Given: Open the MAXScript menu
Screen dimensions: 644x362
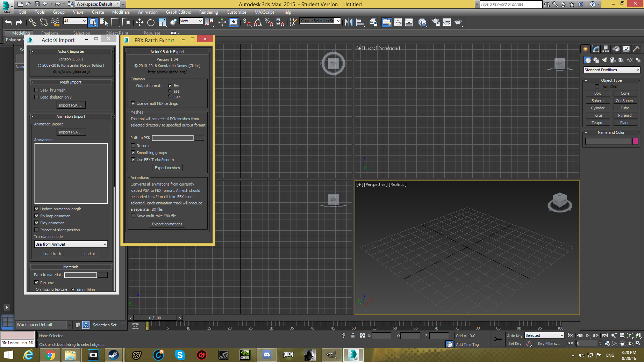Looking at the screenshot, I should (264, 12).
